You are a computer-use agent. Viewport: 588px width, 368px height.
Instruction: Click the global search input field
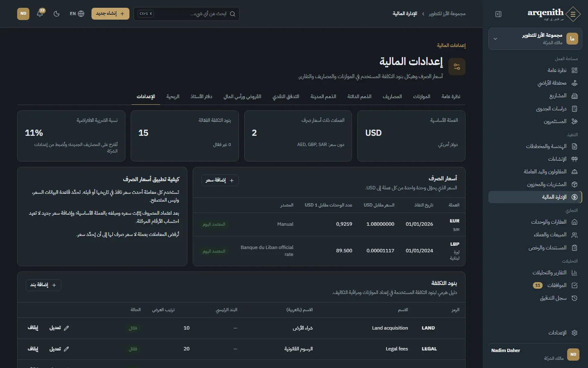point(186,14)
